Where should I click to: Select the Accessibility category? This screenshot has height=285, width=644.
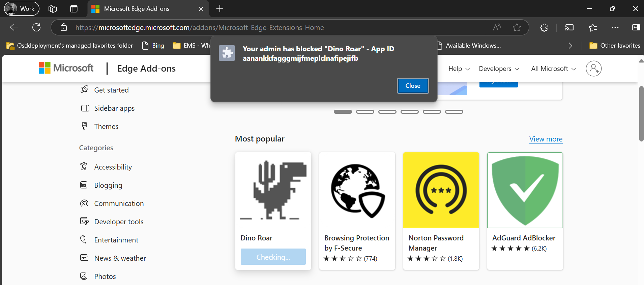pos(113,167)
